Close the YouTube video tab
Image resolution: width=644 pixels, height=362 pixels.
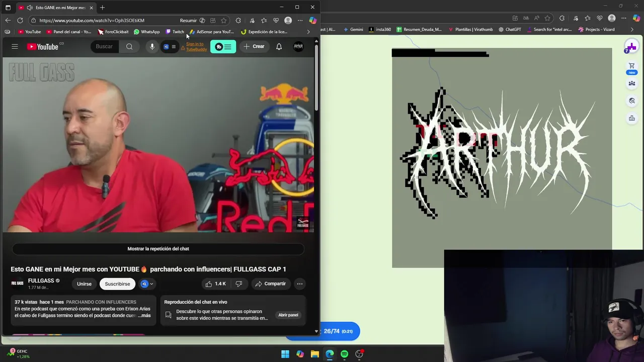tap(91, 8)
